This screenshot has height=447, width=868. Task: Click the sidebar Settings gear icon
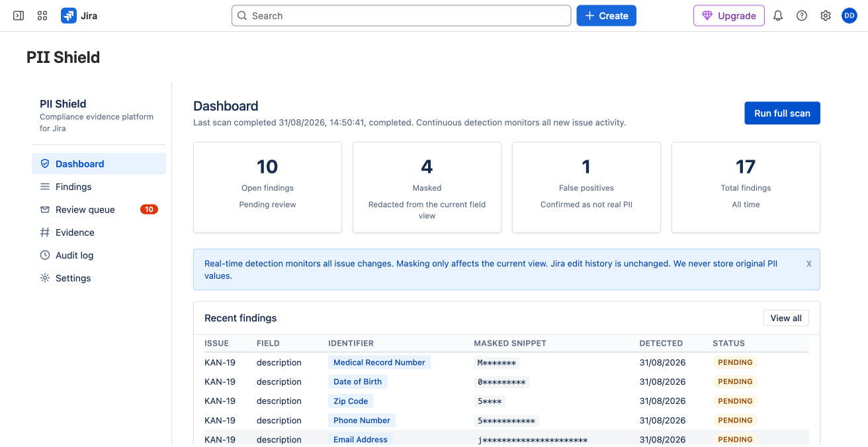(x=45, y=278)
